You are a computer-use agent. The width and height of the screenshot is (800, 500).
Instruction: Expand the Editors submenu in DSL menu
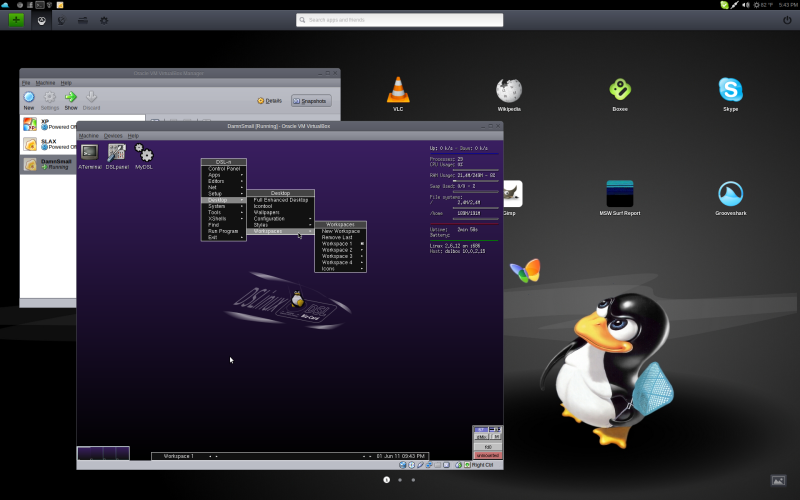click(223, 181)
